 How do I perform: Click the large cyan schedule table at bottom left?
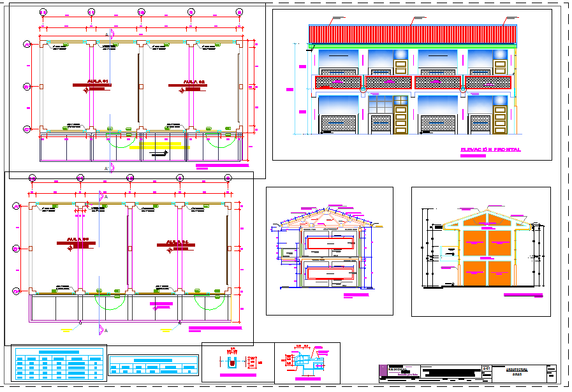click(x=58, y=363)
